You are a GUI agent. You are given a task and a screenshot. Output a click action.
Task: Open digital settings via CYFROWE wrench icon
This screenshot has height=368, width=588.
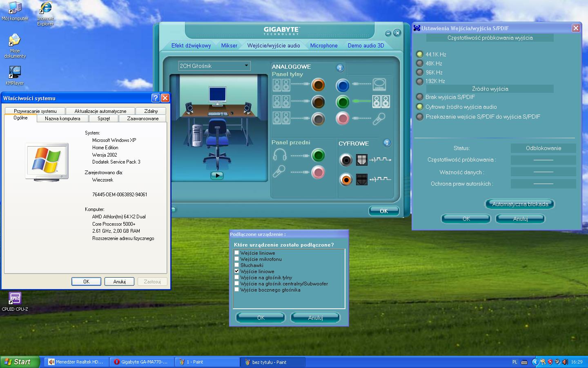(387, 143)
